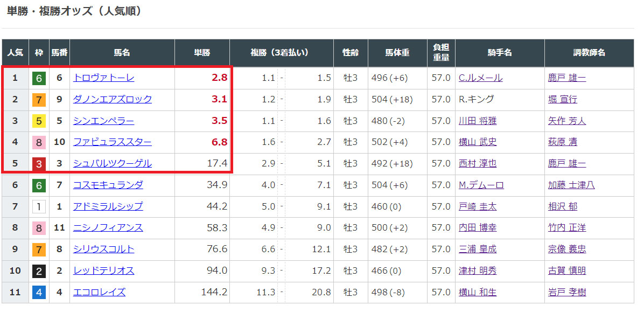Click the orange frame 7 badge for ダノンエアズロック
This screenshot has height=312, width=644.
pyautogui.click(x=39, y=100)
